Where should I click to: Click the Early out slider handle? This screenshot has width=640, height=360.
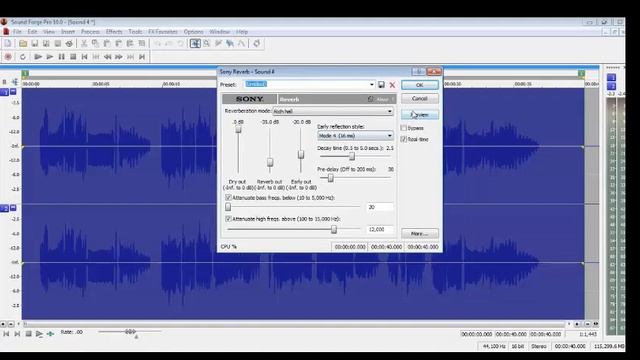pos(301,155)
